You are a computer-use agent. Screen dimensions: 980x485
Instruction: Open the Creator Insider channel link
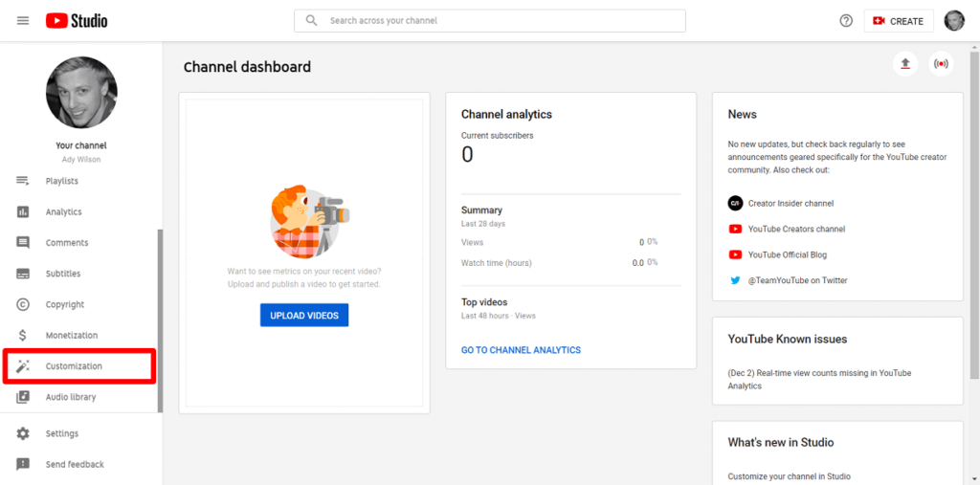781,203
